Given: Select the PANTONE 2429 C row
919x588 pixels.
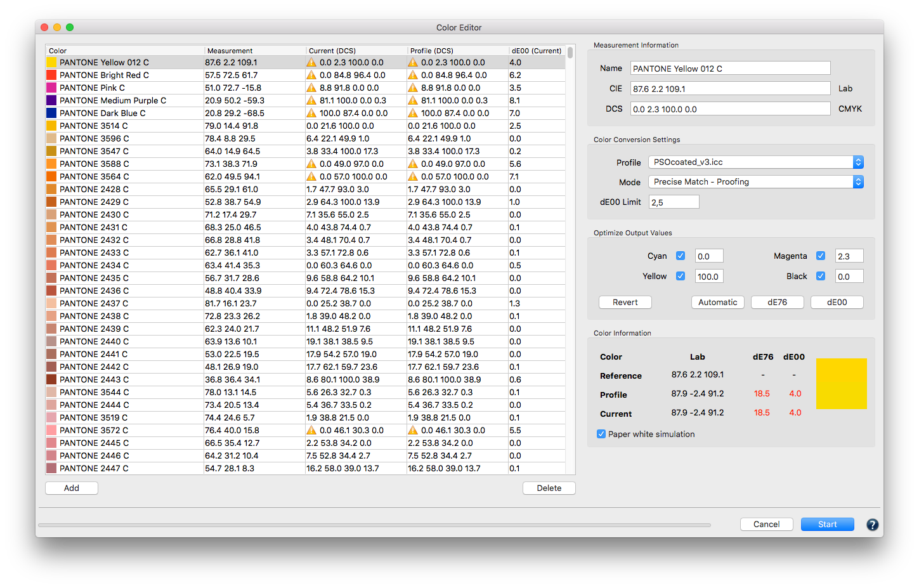Looking at the screenshot, I should (305, 202).
